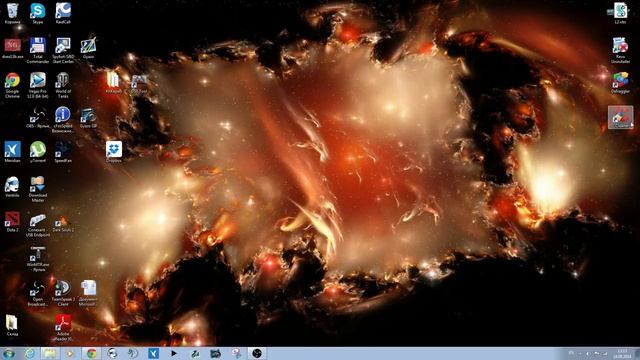Viewport: 640px width, 360px height.
Task: Select the TeamSpeak 3 Client desktop shortcut
Action: click(63, 293)
